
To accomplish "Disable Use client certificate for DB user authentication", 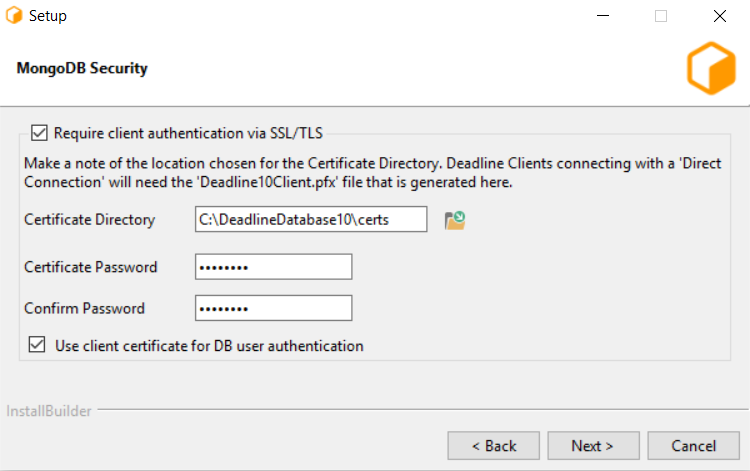I will click(x=37, y=346).
